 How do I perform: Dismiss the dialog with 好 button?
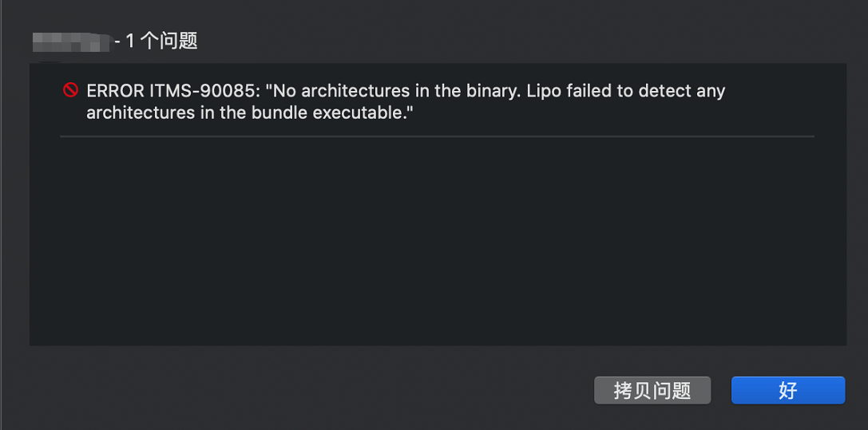coord(787,391)
